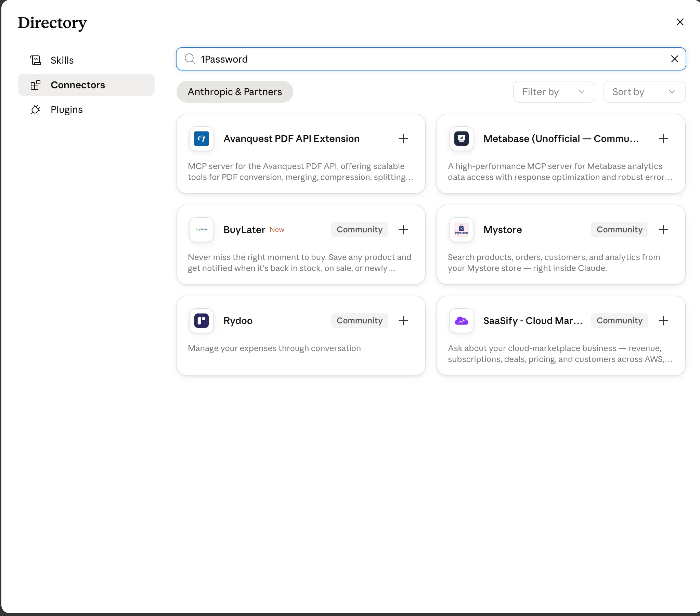Click the Mystore description 'Search products, orders, customers'
Image resolution: width=700 pixels, height=616 pixels.
[554, 263]
